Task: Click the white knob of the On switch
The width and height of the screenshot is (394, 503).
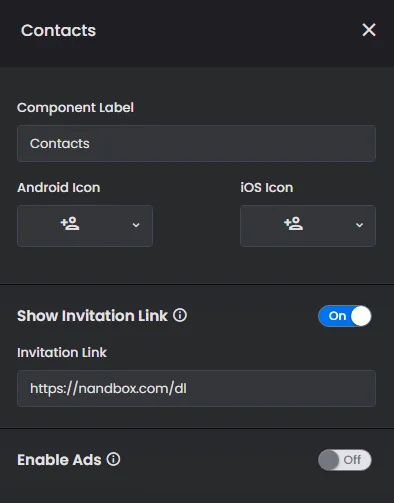Action: pos(361,316)
